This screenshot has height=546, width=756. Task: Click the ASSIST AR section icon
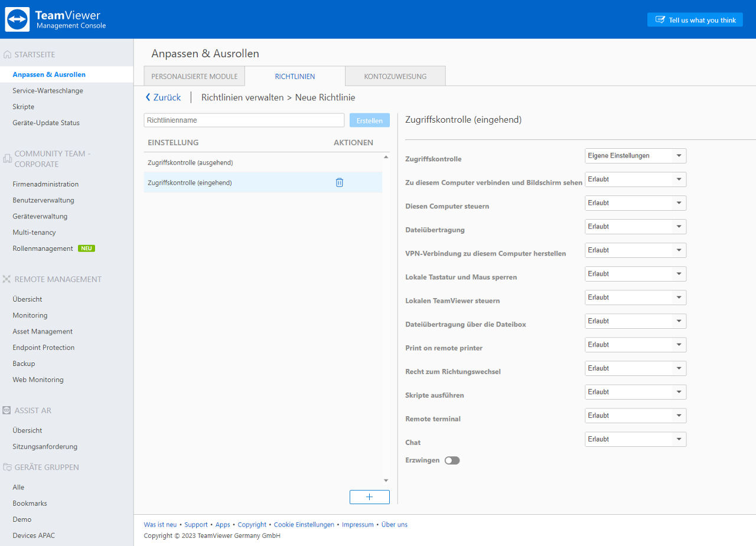pyautogui.click(x=7, y=410)
